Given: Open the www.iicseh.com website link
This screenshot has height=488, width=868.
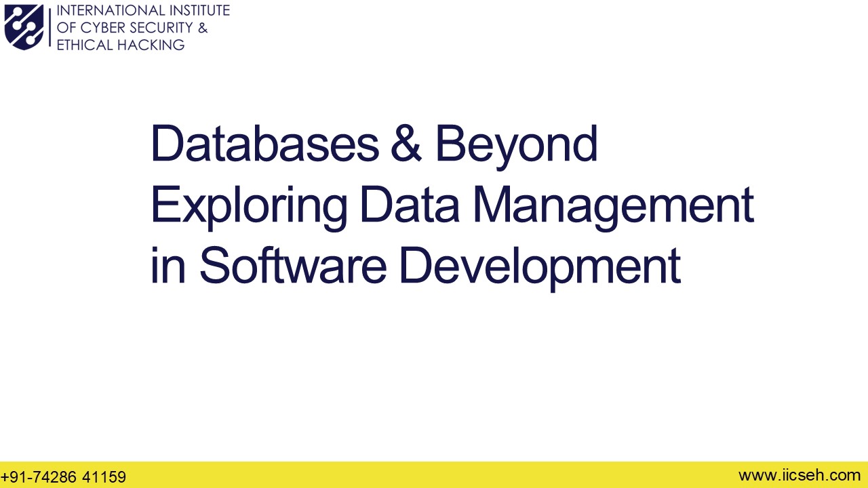Looking at the screenshot, I should click(800, 475).
